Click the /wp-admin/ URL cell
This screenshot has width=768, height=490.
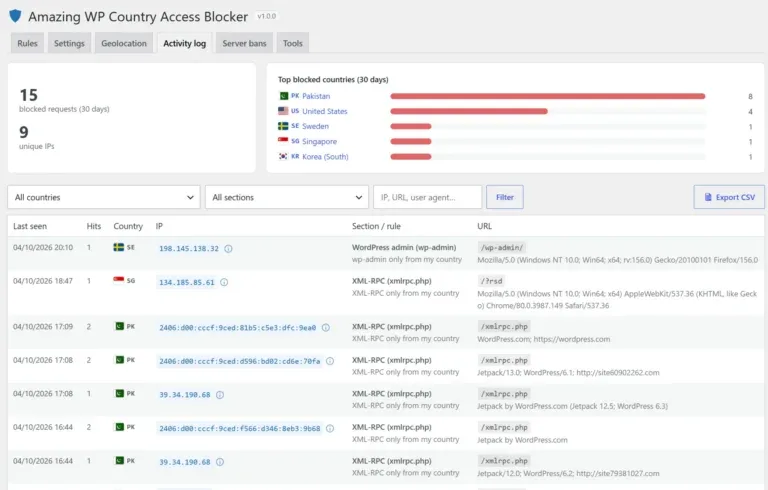pyautogui.click(x=502, y=247)
